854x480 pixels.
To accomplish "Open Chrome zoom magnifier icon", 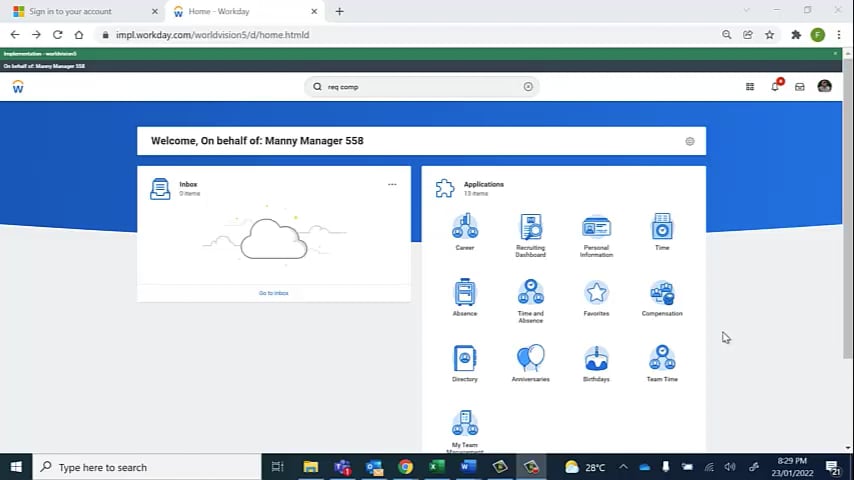I will [x=727, y=35].
